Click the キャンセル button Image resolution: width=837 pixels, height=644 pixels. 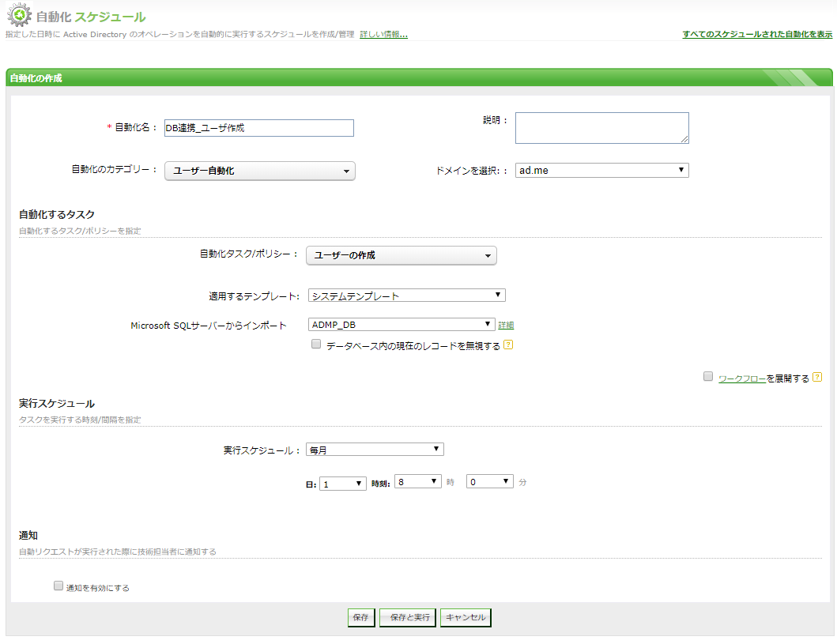pos(466,617)
